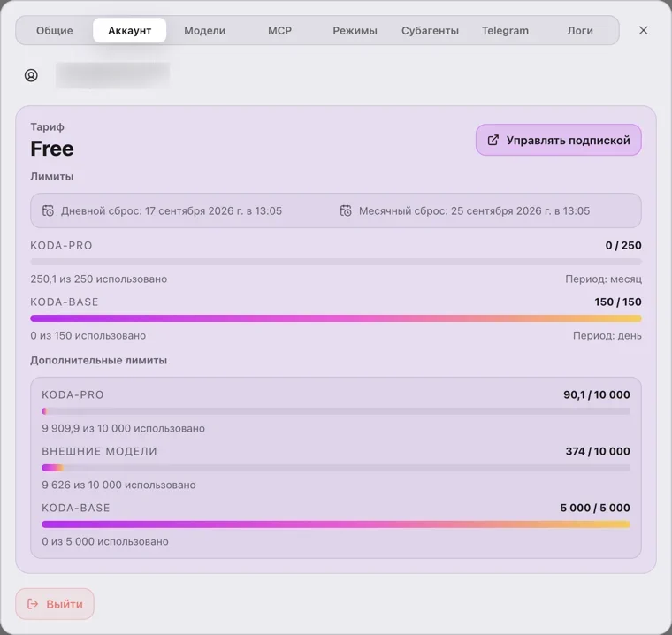The width and height of the screenshot is (672, 635).
Task: Switch to the Telegram tab
Action: (505, 30)
